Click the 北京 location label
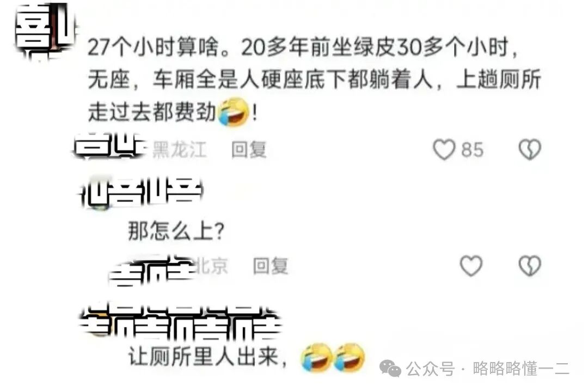Screen dimensions: 588x392 (211, 266)
